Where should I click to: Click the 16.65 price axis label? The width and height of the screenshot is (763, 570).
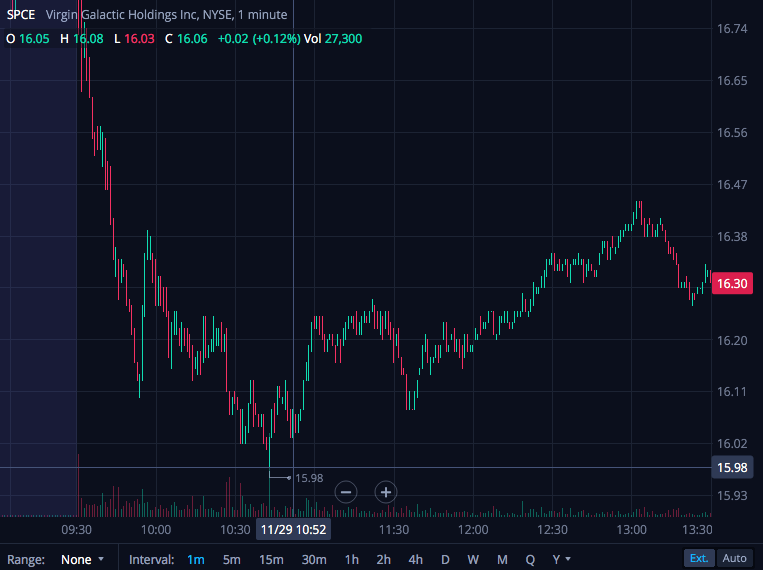(x=732, y=80)
